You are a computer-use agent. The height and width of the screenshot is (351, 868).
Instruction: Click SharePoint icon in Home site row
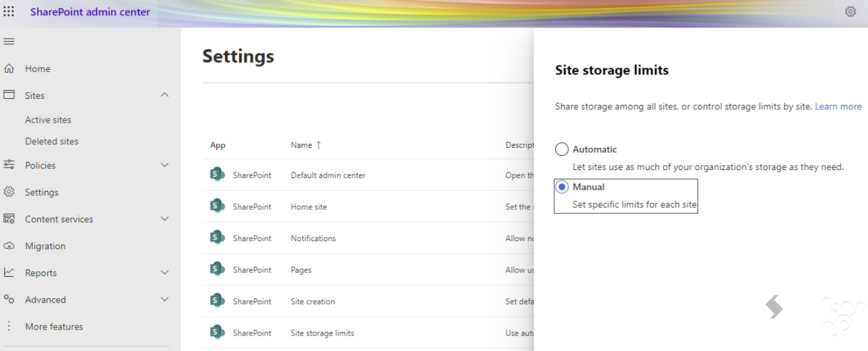pos(217,206)
